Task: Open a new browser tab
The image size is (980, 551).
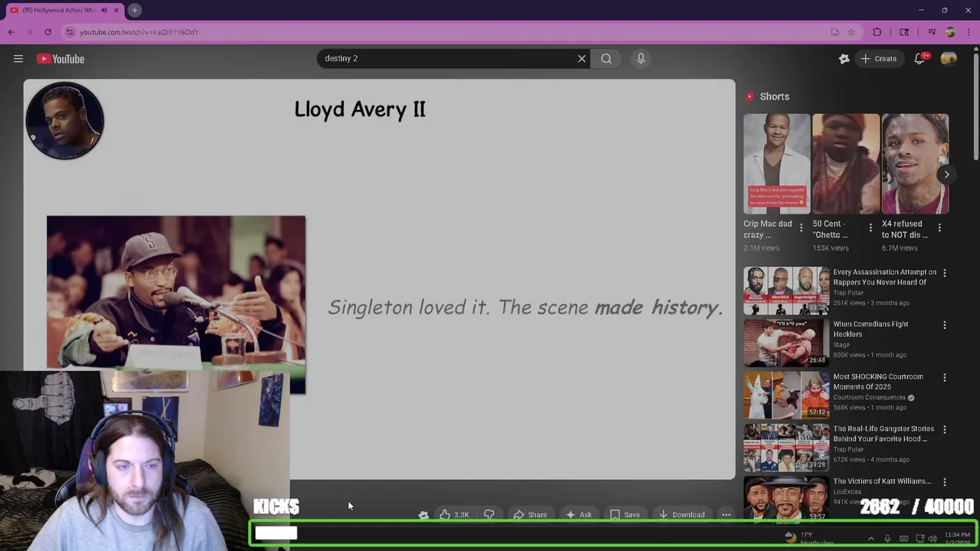Action: (134, 10)
